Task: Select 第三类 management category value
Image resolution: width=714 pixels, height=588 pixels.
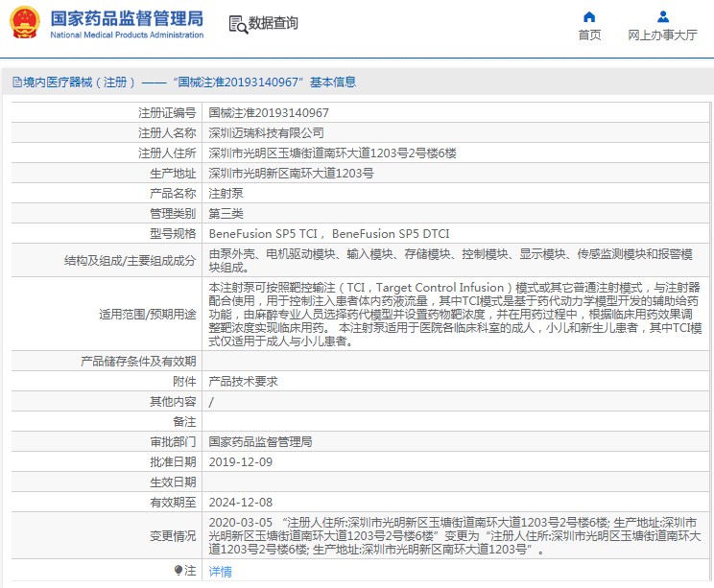Action: [x=226, y=214]
